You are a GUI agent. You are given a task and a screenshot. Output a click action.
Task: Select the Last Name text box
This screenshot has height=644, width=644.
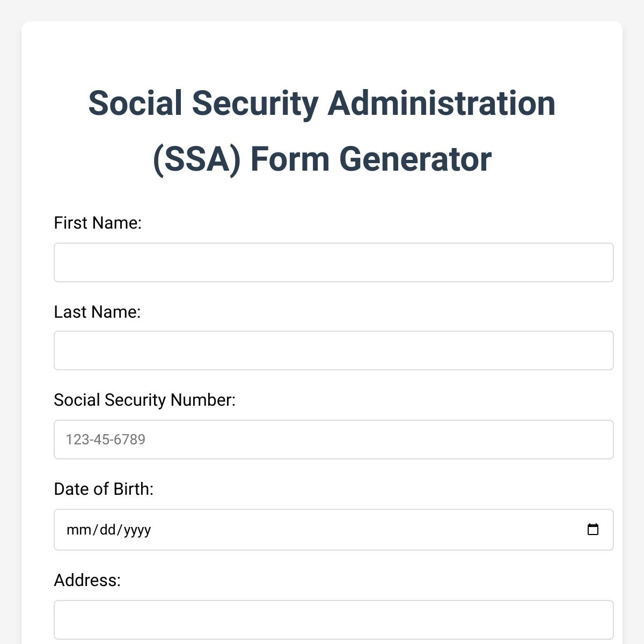[x=333, y=350]
